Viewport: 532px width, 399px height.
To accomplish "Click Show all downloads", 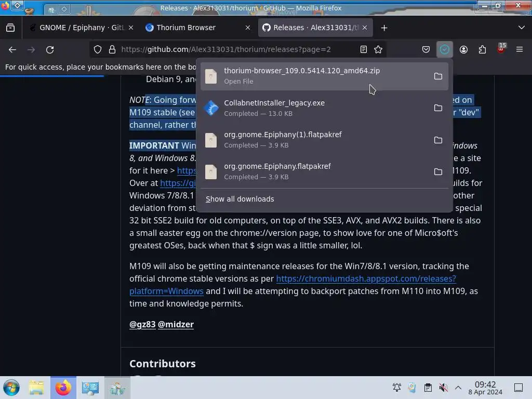I will pos(240,199).
